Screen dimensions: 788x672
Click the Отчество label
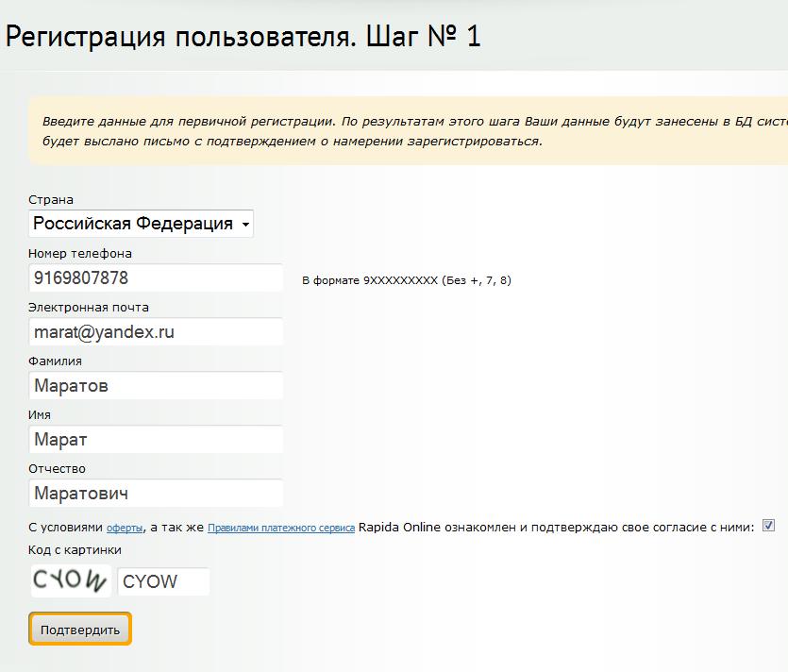click(x=57, y=469)
